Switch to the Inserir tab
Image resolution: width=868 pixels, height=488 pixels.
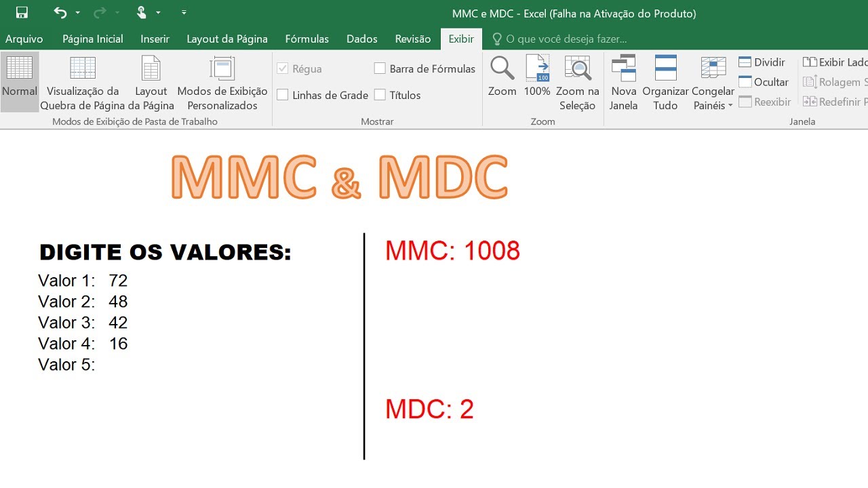coord(155,39)
